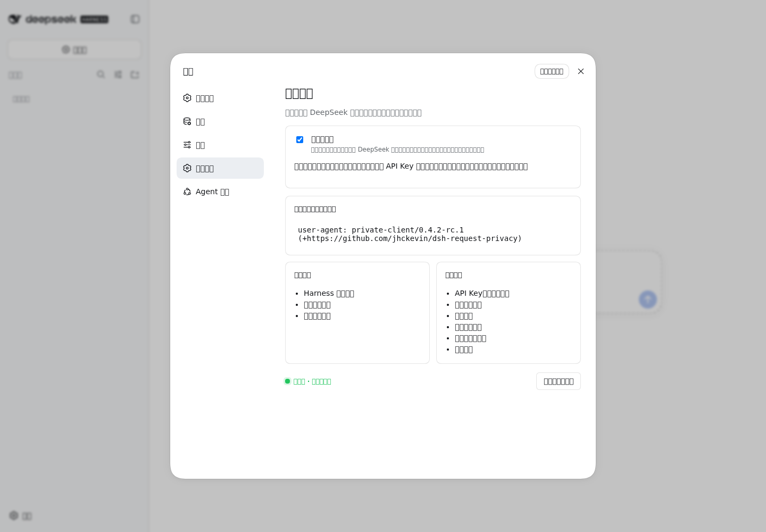This screenshot has width=766, height=532.
Task: Toggle the sidebar collapse icon beside deepseek logo
Action: tap(135, 19)
